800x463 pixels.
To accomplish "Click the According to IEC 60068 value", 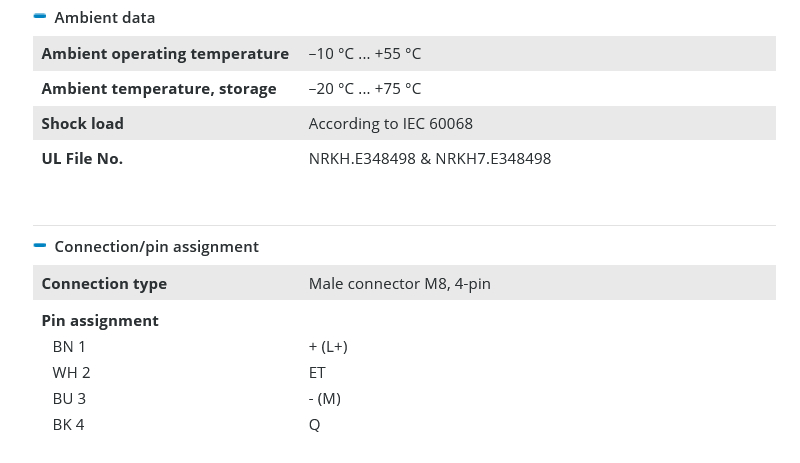I will 391,124.
